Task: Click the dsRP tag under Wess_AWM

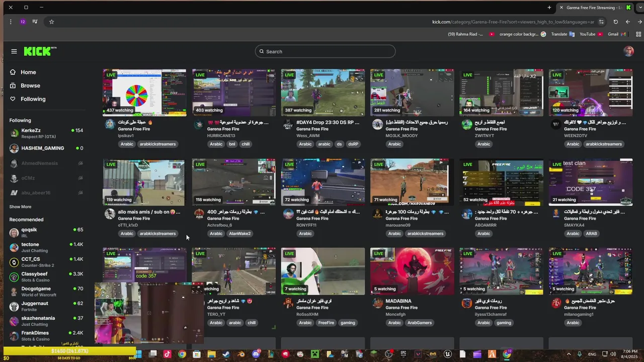Action: (353, 144)
